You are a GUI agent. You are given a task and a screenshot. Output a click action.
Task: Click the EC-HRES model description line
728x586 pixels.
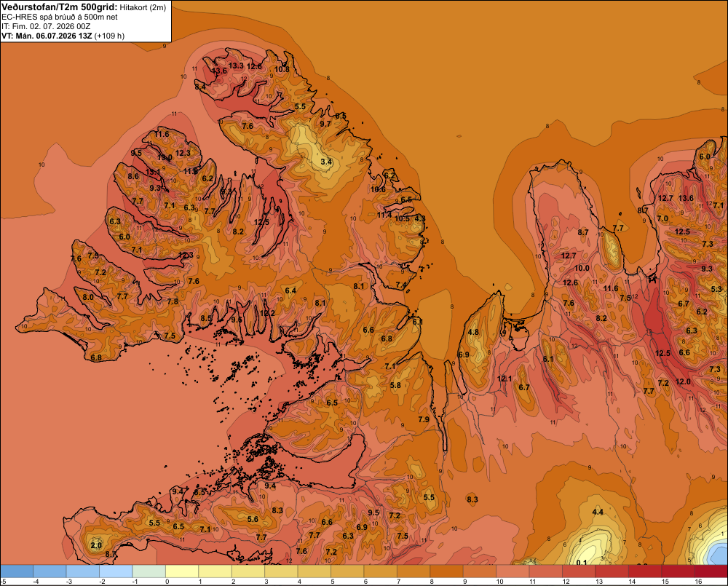pyautogui.click(x=60, y=17)
